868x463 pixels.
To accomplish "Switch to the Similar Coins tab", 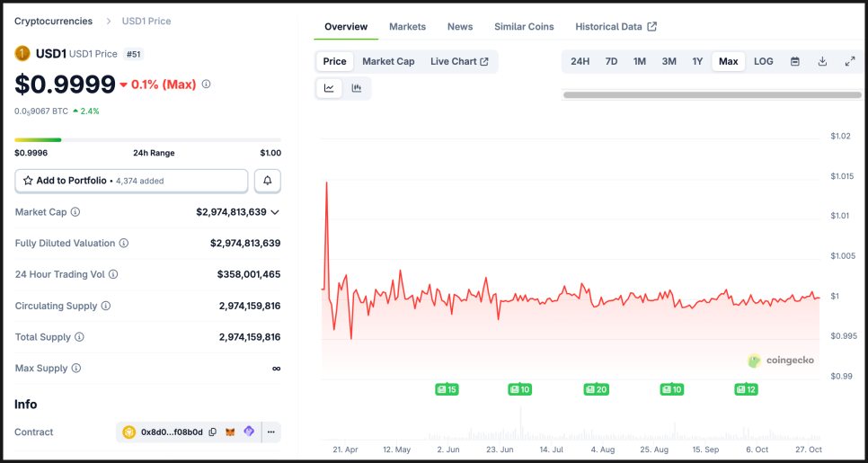I will (524, 27).
